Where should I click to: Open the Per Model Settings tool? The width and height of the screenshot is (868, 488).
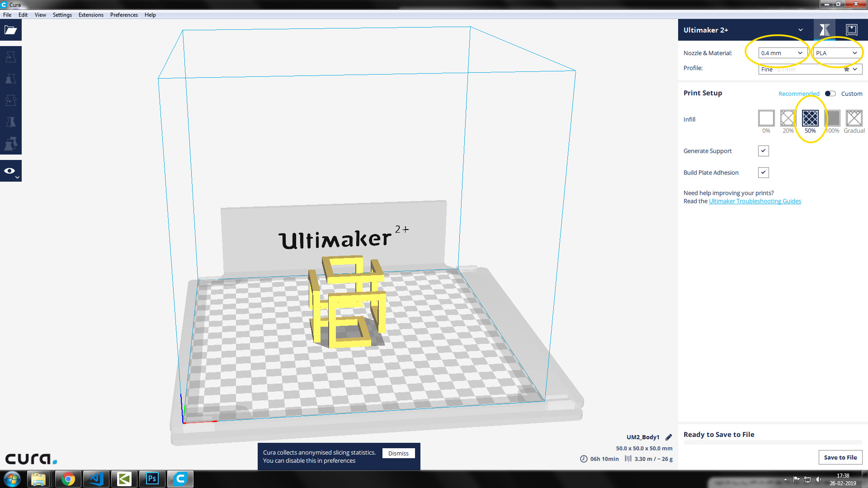10,144
